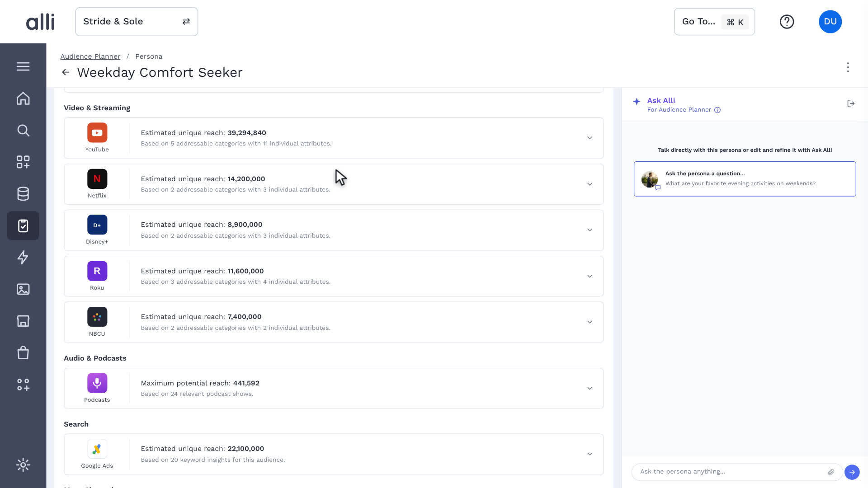
Task: Open the shopping bag sidebar icon
Action: pyautogui.click(x=23, y=353)
